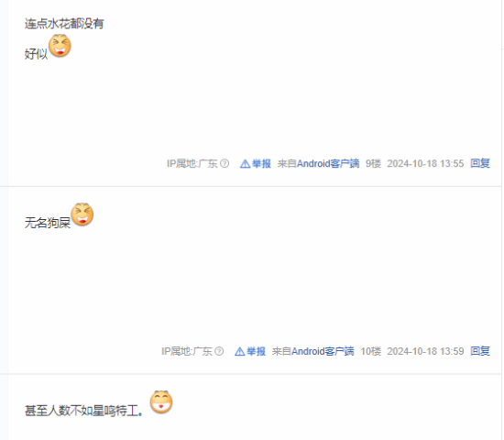Click smiling emoji after 甚至人数不如星鸣特工
This screenshot has height=440, width=504.
pos(161,402)
